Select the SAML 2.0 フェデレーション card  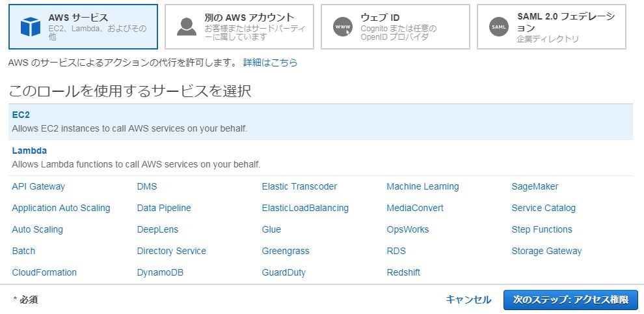552,27
